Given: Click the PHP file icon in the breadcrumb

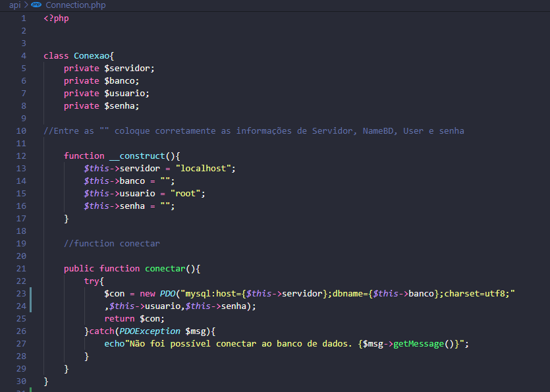Looking at the screenshot, I should tap(38, 5).
